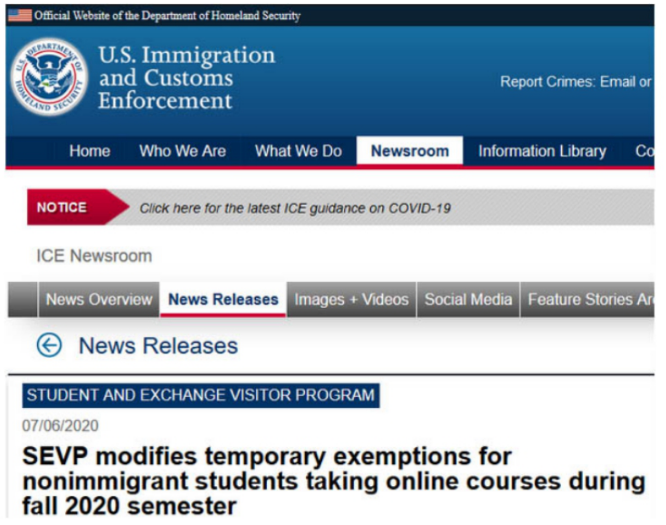Click the News Releases page heading
The height and width of the screenshot is (525, 666).
click(158, 346)
